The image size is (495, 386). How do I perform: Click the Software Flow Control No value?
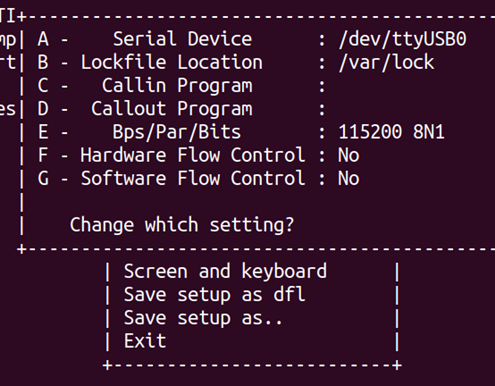click(x=349, y=178)
